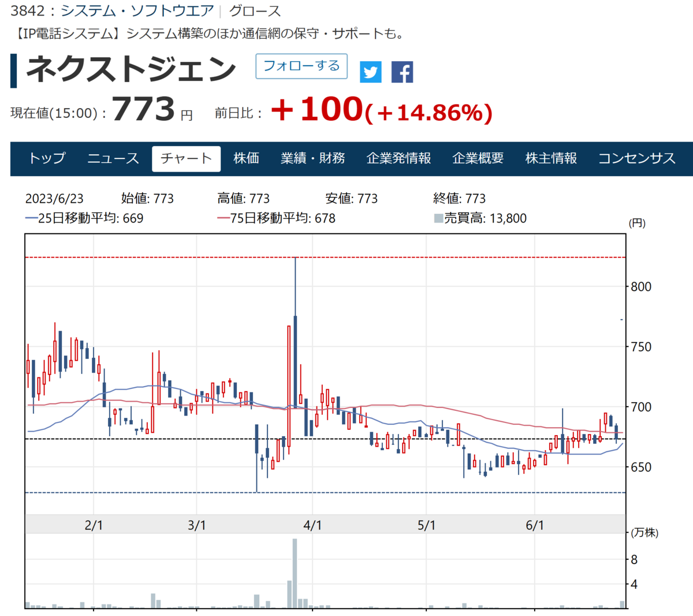Click the 安値: 773 value
The width and height of the screenshot is (693, 616).
[x=351, y=199]
